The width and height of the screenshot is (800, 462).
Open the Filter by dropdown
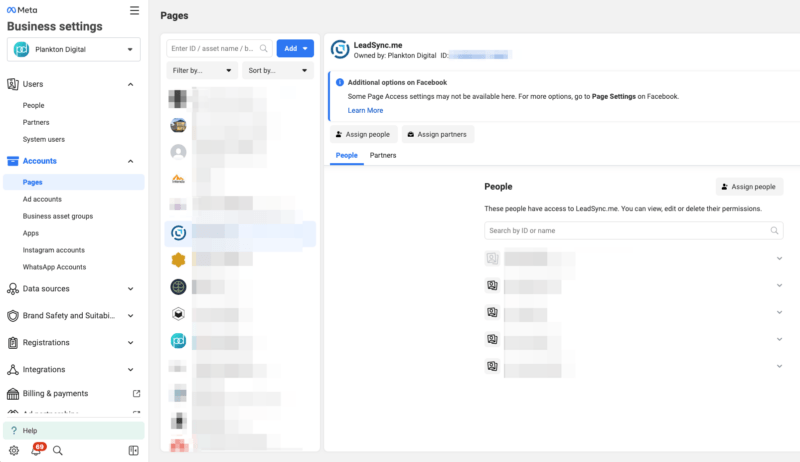coord(202,71)
